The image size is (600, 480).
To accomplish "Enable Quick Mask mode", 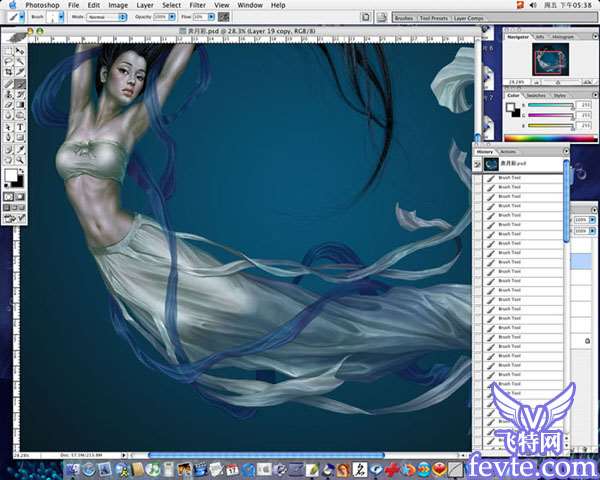I will click(x=20, y=197).
